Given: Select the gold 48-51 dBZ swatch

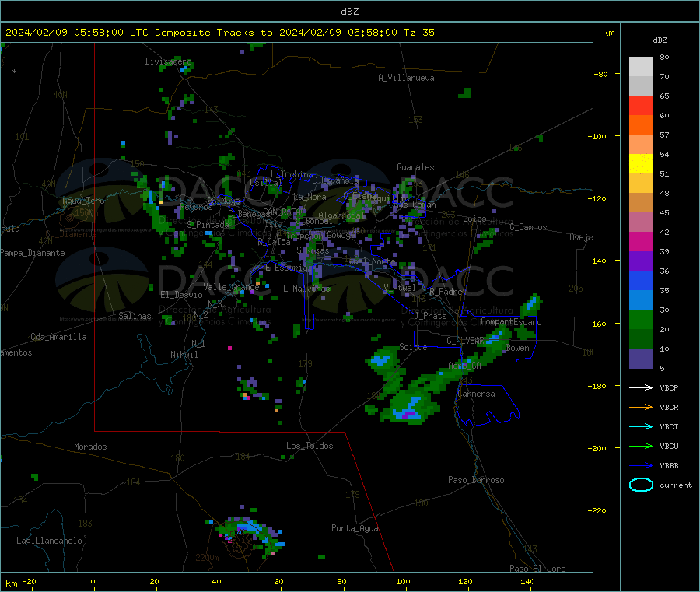Looking at the screenshot, I should pyautogui.click(x=641, y=184).
